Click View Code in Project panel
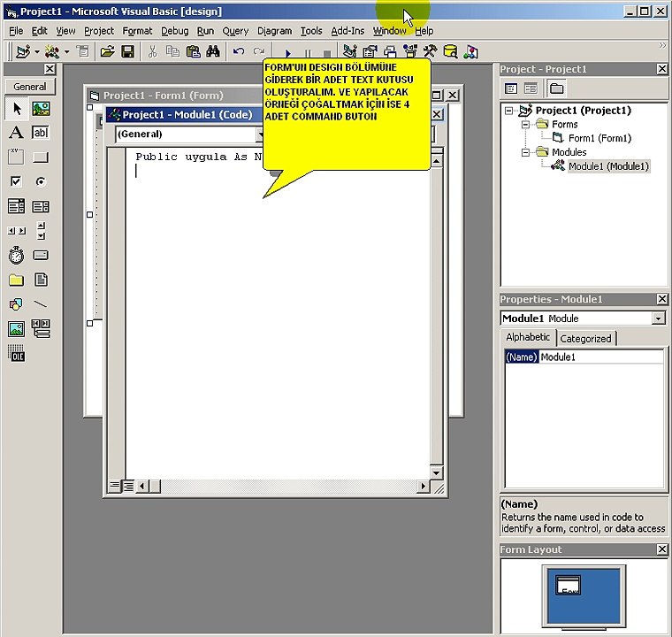Image resolution: width=672 pixels, height=637 pixels. click(x=511, y=88)
